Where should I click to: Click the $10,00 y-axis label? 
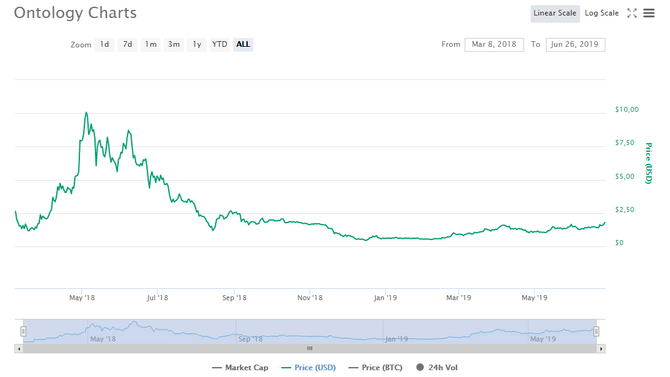[627, 110]
